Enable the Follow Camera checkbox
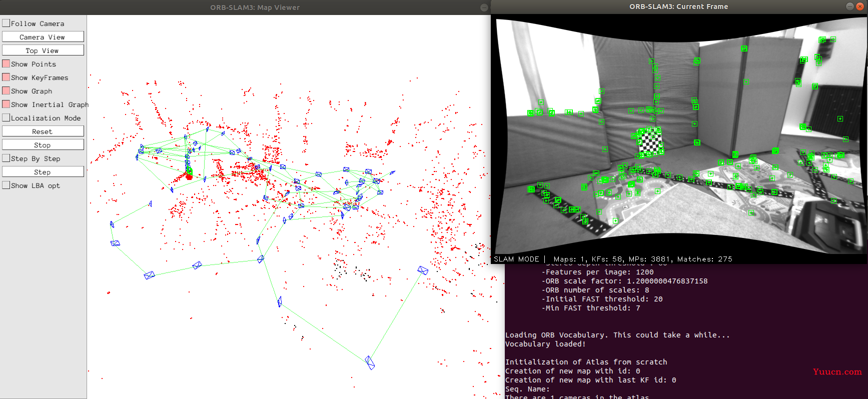The height and width of the screenshot is (399, 868). [6, 23]
